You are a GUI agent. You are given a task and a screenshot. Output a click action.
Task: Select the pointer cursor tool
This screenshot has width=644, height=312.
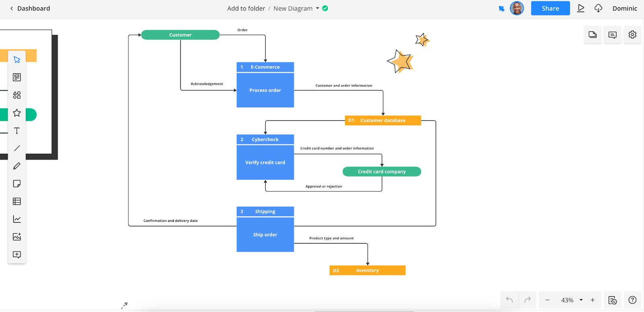17,60
